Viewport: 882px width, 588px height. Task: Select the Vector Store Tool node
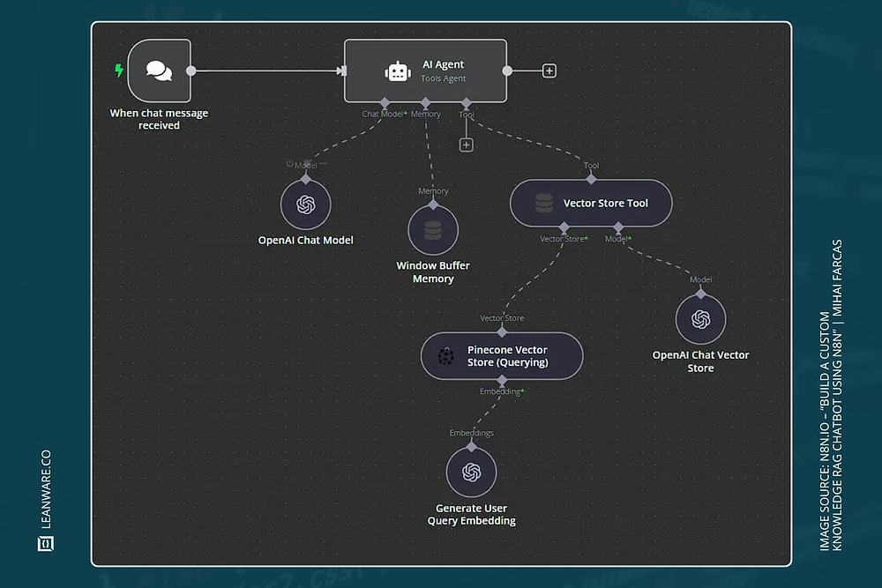(x=591, y=203)
